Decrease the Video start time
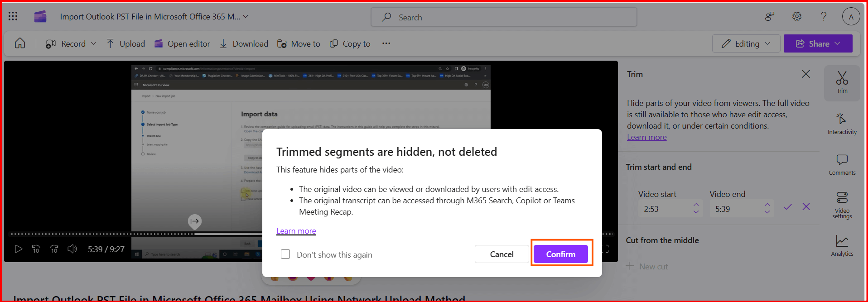Image resolution: width=868 pixels, height=302 pixels. pos(696,212)
